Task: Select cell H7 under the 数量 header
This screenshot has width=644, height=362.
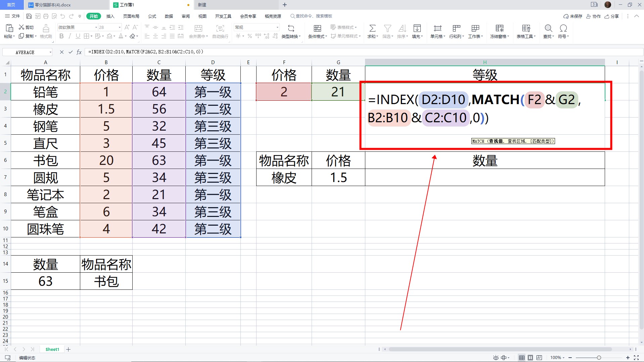Action: click(485, 177)
